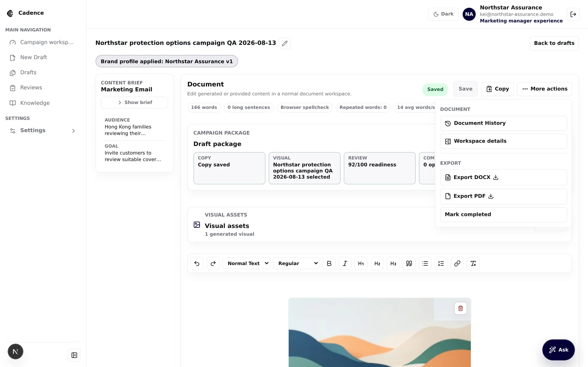The height and width of the screenshot is (367, 588).
Task: Open Campaign workspace in navigation
Action: click(43, 42)
